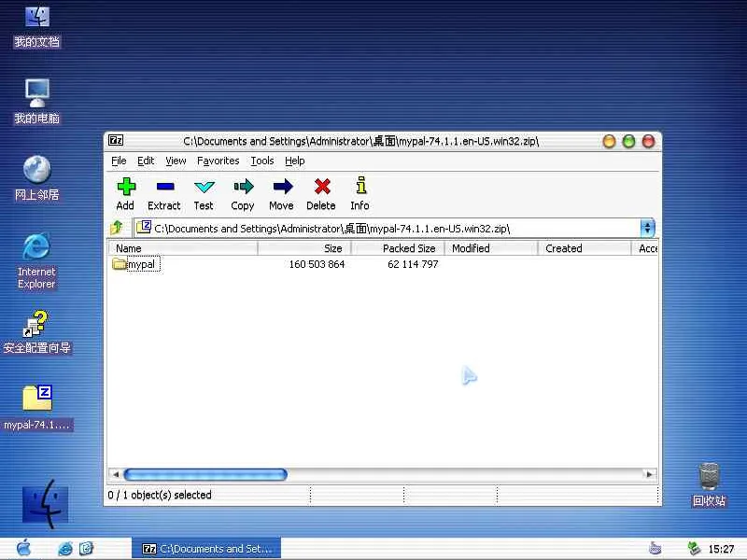Select the mypal folder icon in list
This screenshot has height=560, width=747.
point(120,263)
